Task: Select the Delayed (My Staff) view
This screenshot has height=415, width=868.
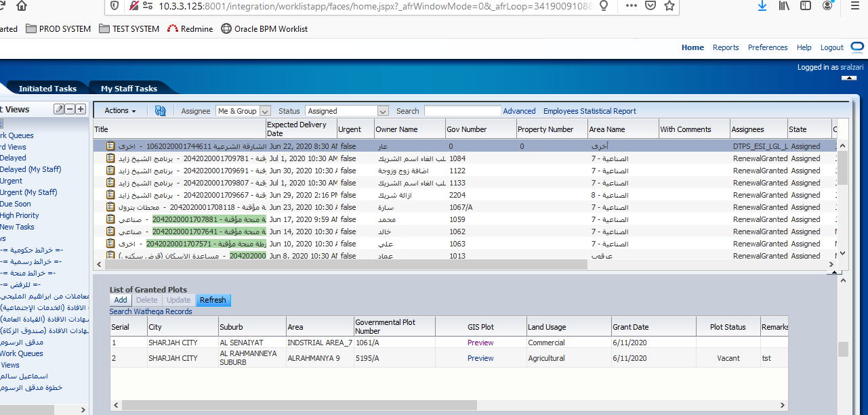Action: tap(30, 169)
